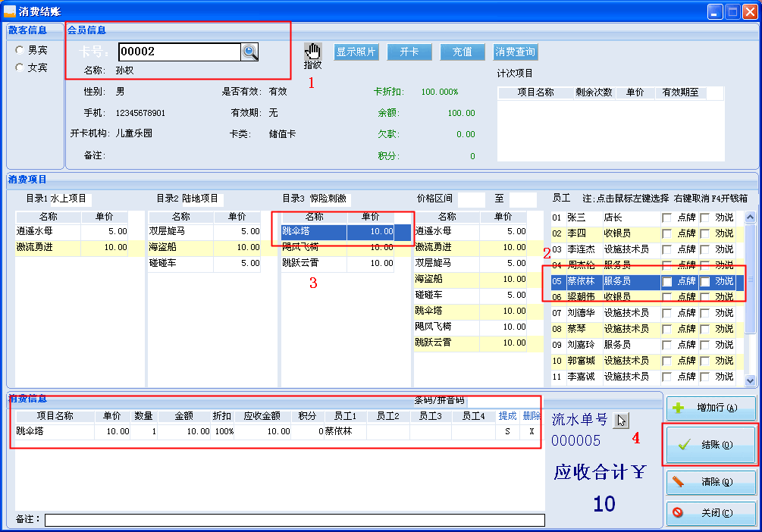Click 有效期至 column header

pos(680,92)
